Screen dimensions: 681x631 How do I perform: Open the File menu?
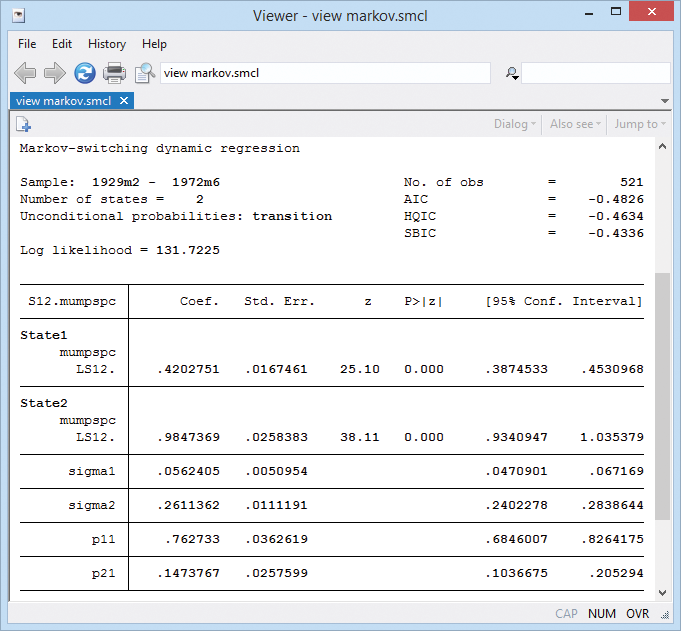(27, 44)
